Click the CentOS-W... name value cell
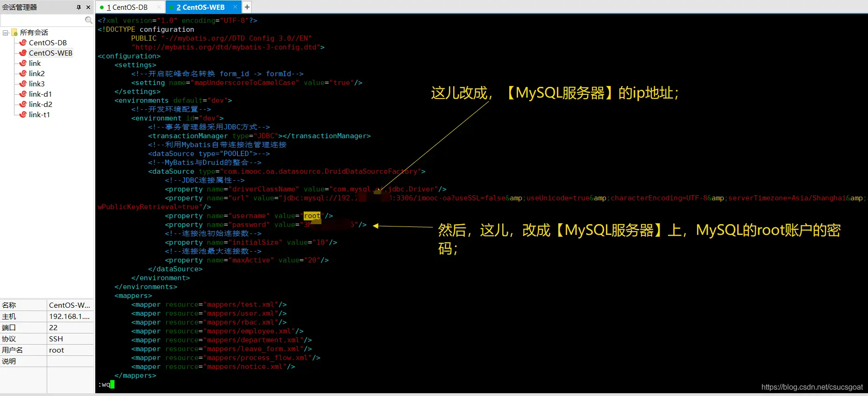The width and height of the screenshot is (868, 396). [x=70, y=305]
